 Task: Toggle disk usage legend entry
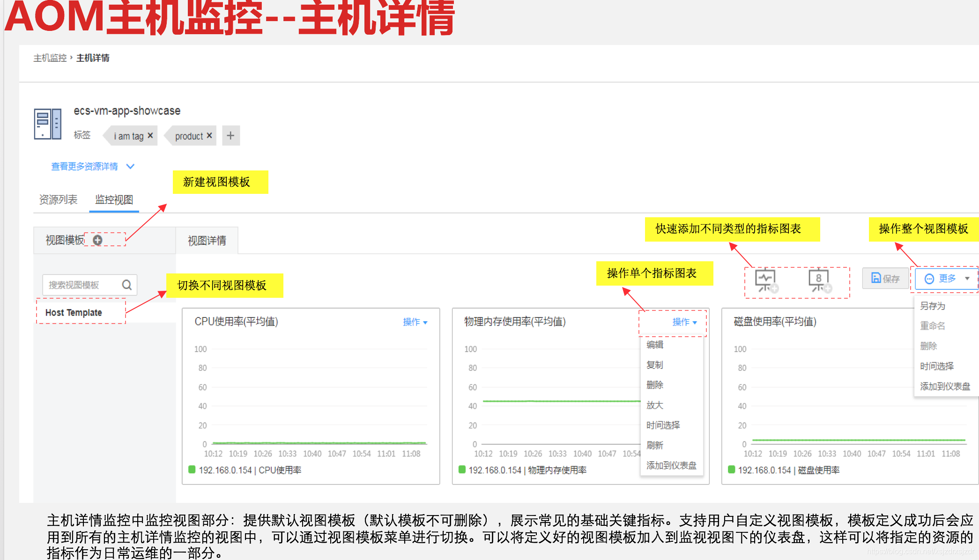(x=788, y=470)
